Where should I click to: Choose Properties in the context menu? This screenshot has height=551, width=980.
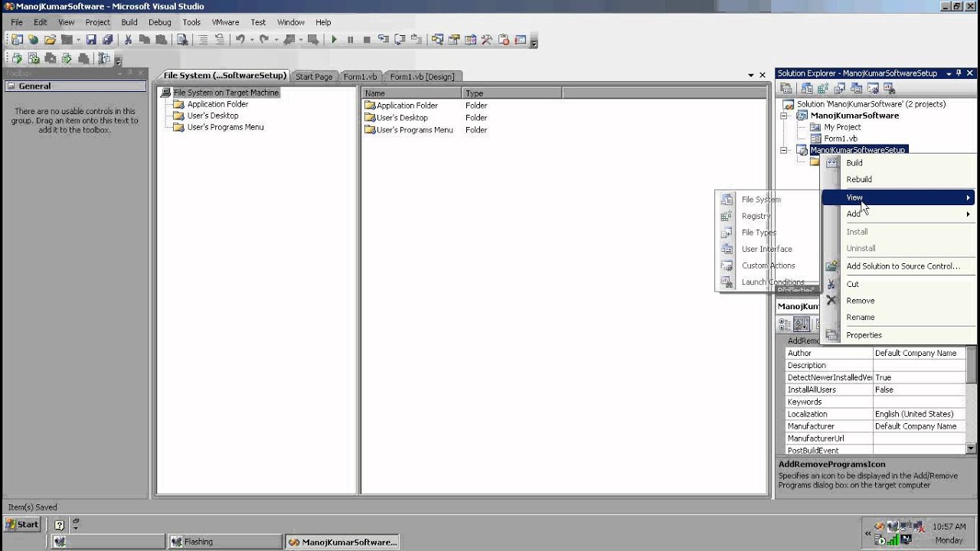click(898, 335)
